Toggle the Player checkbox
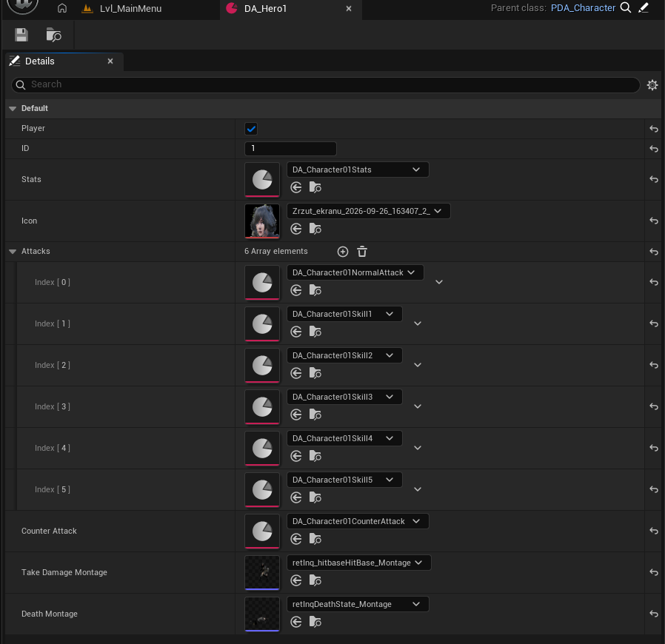The width and height of the screenshot is (665, 644). [x=251, y=129]
